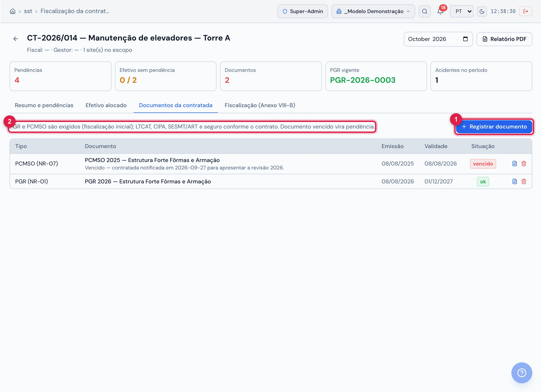Click the clock showing 12:38:30

tap(503, 11)
